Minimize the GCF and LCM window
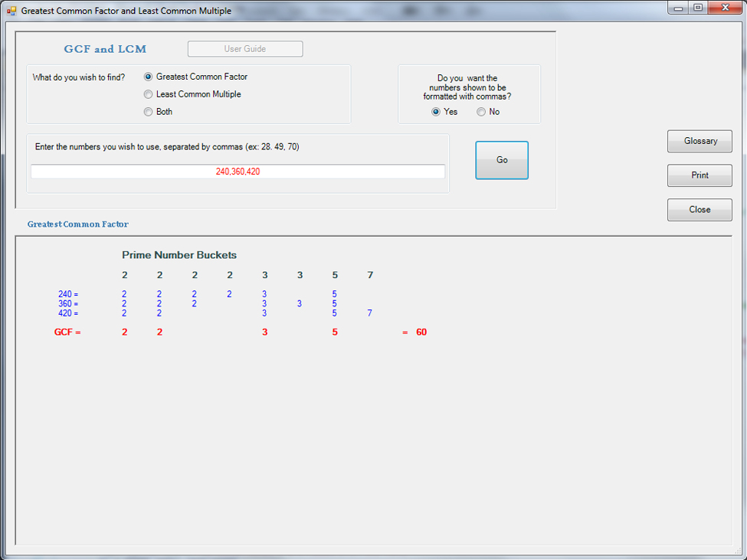Image resolution: width=747 pixels, height=560 pixels. pyautogui.click(x=680, y=8)
